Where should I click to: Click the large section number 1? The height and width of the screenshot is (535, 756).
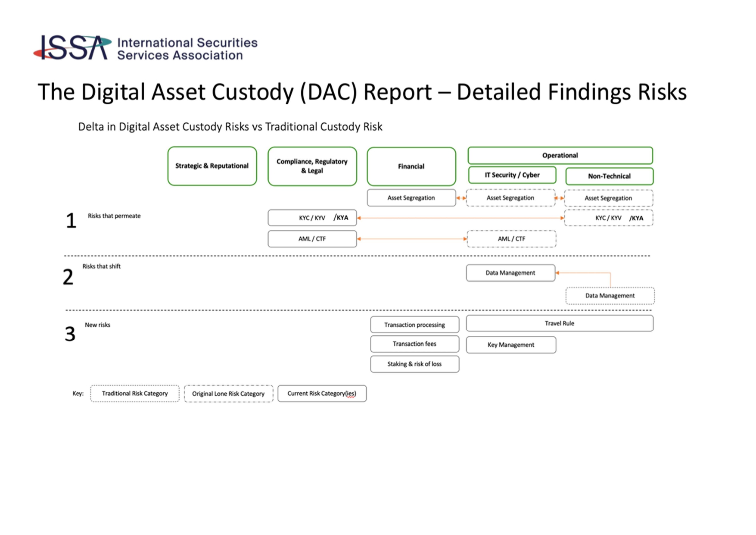[x=71, y=221]
